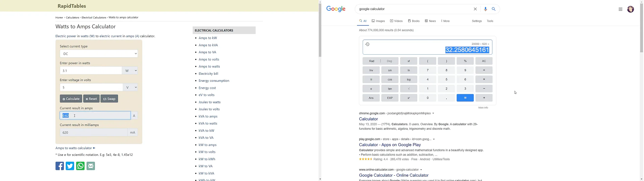The image size is (644, 181).
Task: Expand chrome.google.com result options arrow
Action: coord(433,113)
